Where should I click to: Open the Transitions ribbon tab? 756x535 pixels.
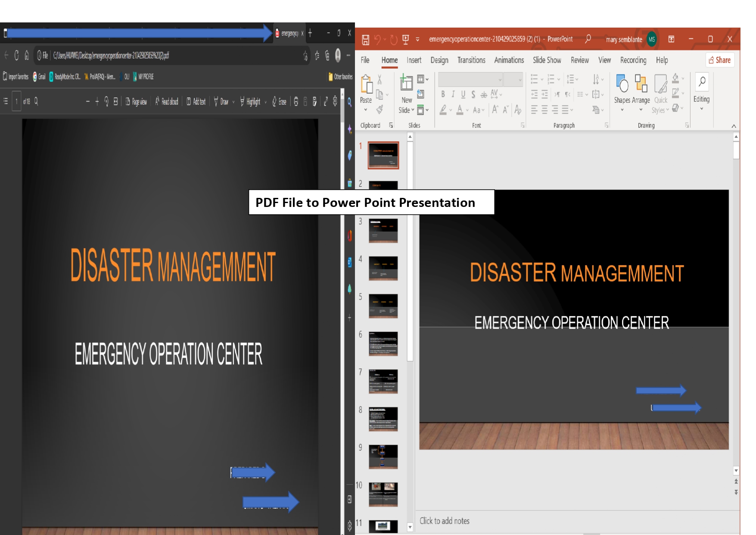tap(471, 60)
